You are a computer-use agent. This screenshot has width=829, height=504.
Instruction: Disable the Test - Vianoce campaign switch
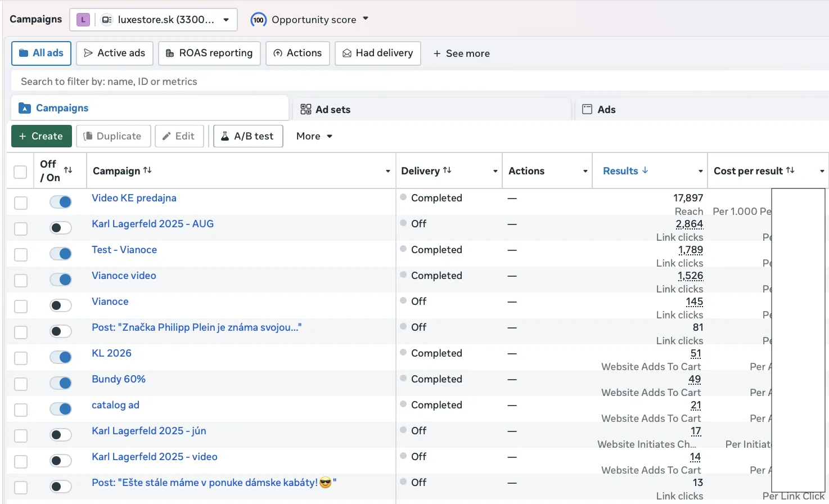(x=61, y=254)
